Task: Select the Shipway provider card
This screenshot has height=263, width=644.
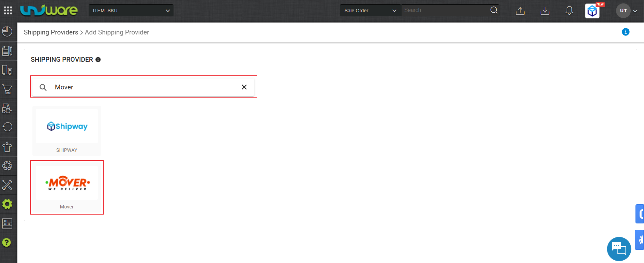Action: point(67,131)
